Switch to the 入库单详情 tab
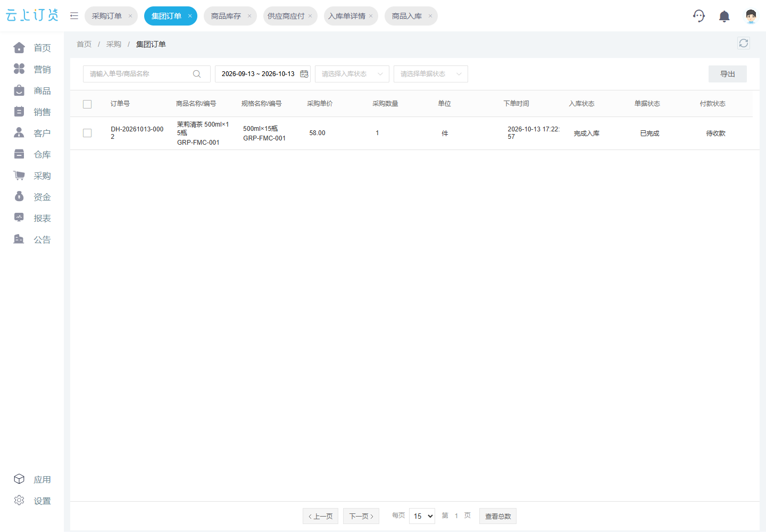 coord(347,16)
